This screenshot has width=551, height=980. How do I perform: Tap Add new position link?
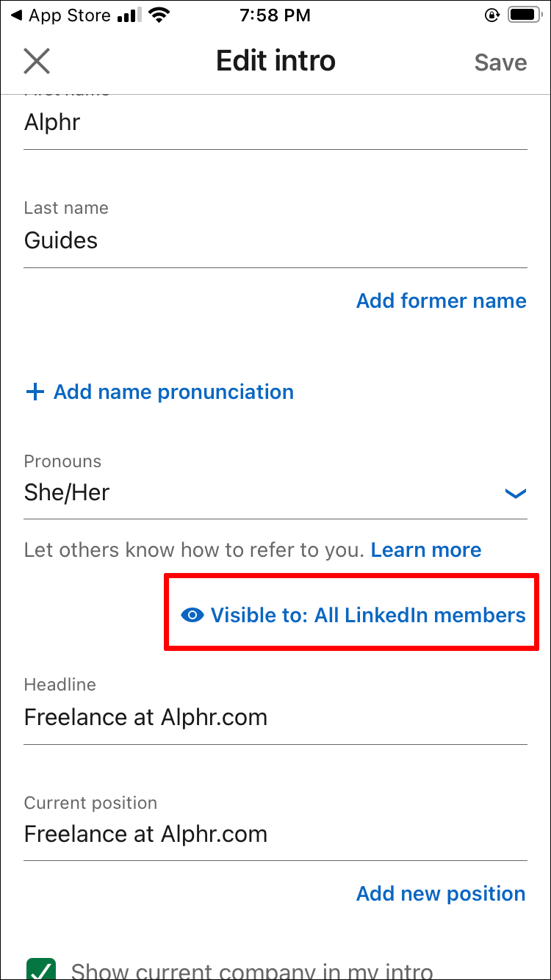coord(441,894)
